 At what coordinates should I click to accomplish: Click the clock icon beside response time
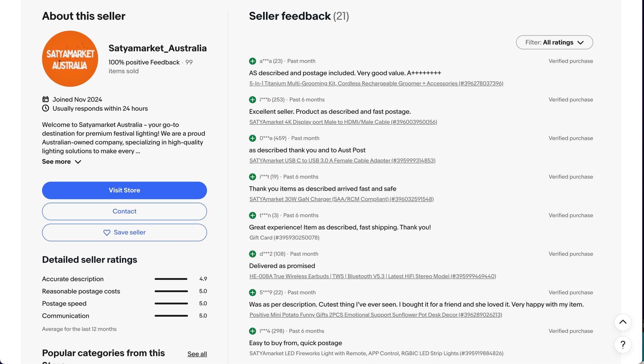(45, 108)
